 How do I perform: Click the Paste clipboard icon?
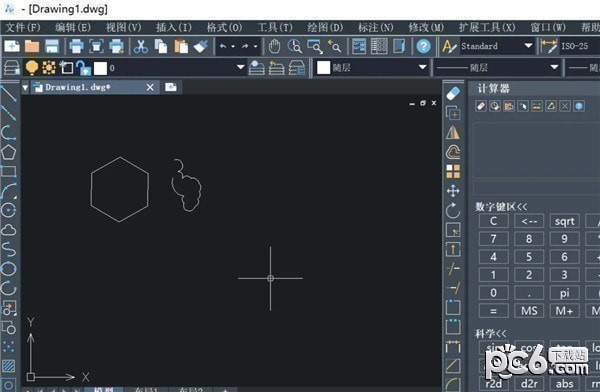(181, 46)
